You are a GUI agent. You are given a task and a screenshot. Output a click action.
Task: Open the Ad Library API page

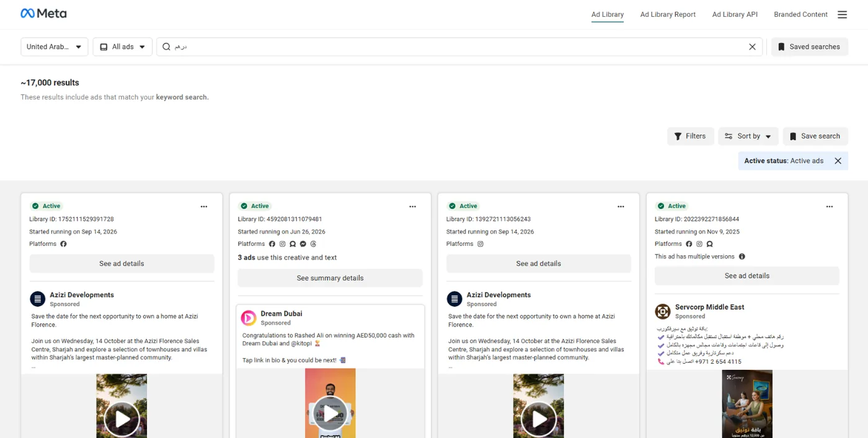[735, 14]
